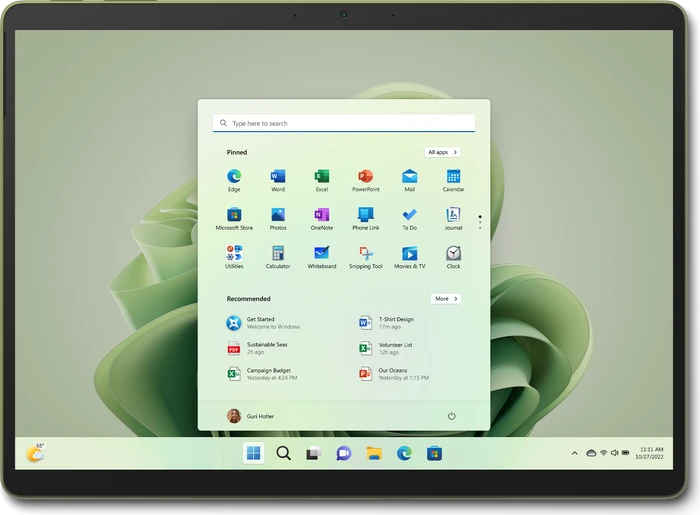Open Get Started recommended item
This screenshot has width=700, height=515.
[263, 323]
